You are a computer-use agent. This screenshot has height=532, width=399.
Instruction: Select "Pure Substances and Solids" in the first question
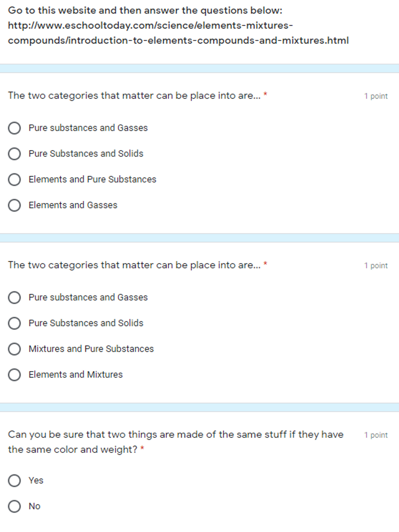pyautogui.click(x=15, y=153)
